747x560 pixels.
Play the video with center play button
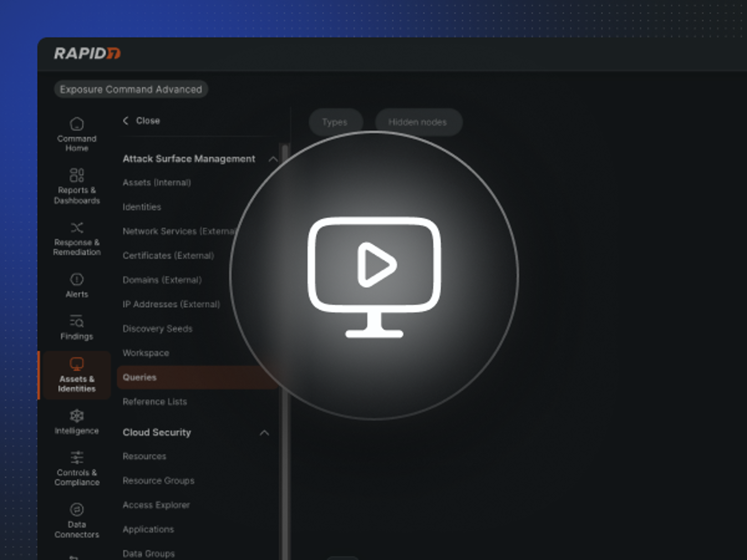(x=374, y=275)
